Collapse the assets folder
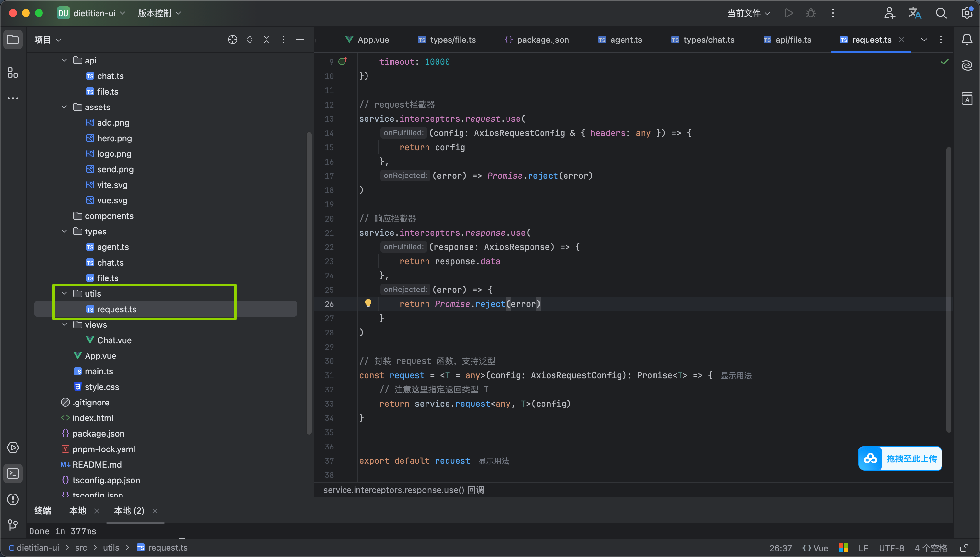Screen dimensions: 980x557 (x=64, y=107)
